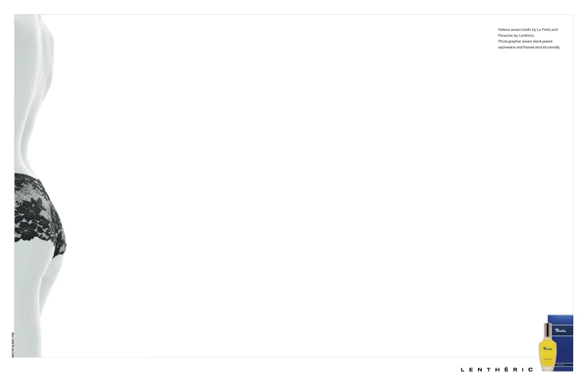Click the Lenthéric band near the box bottom
The height and width of the screenshot is (386, 588).
point(564,365)
